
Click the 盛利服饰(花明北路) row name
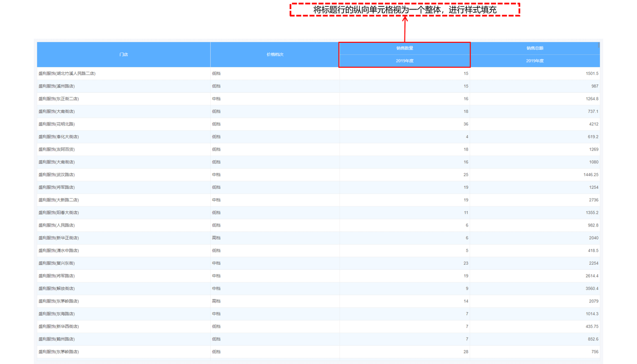56,124
